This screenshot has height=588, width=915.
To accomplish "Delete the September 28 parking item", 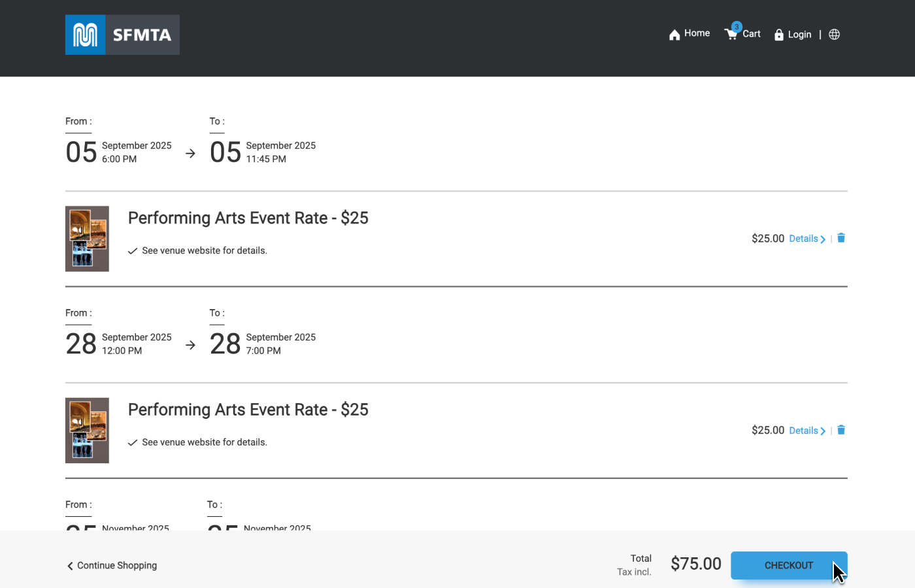I will coord(841,430).
